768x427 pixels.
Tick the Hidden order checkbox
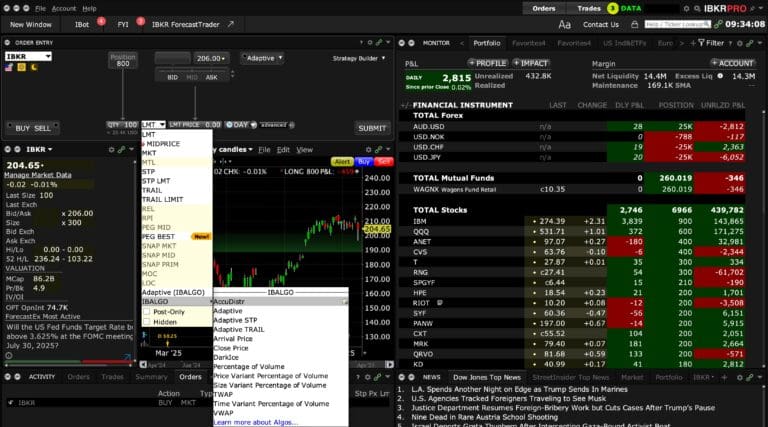146,322
